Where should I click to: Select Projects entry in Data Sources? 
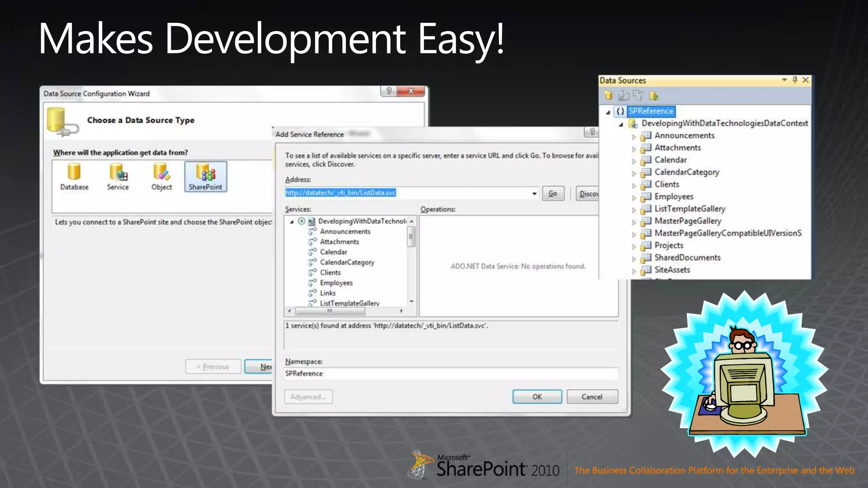(669, 245)
